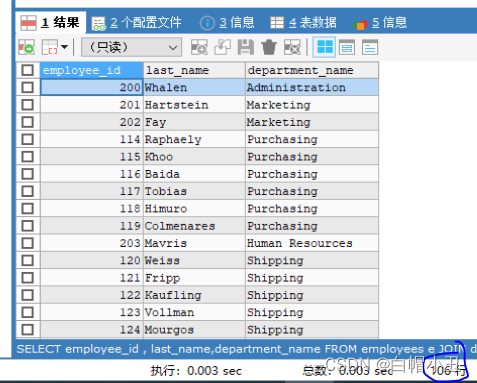Select the cell Mourgos
The image size is (477, 383).
pos(194,330)
